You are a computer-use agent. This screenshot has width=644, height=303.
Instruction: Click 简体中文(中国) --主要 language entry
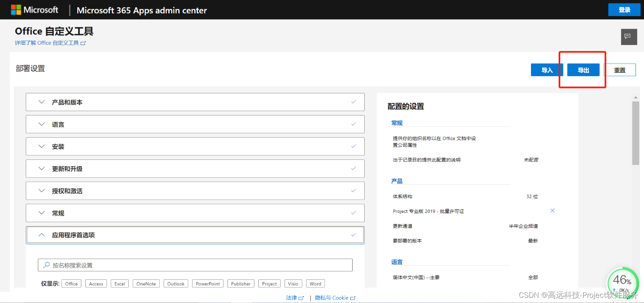coord(416,277)
